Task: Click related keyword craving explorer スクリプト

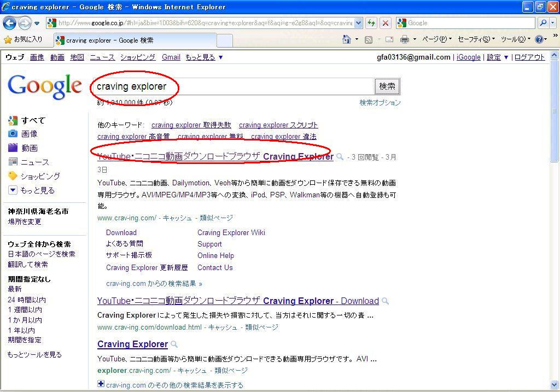Action: [x=278, y=125]
